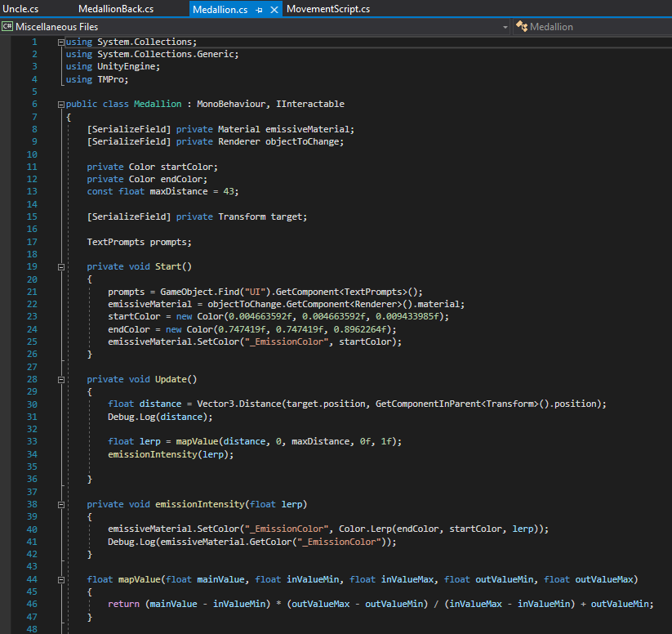Screen dimensions: 672x634
Task: Collapse the Start() method
Action: (60, 266)
